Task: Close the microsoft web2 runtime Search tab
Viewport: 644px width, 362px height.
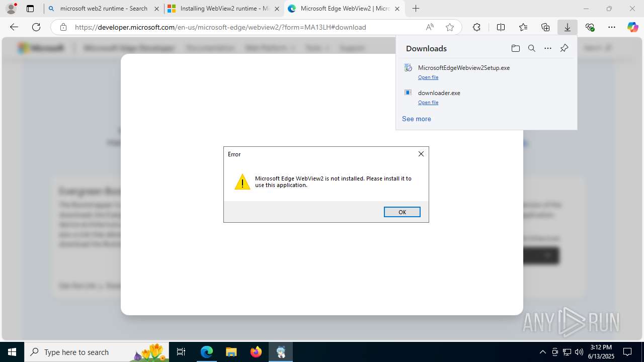Action: (156, 9)
